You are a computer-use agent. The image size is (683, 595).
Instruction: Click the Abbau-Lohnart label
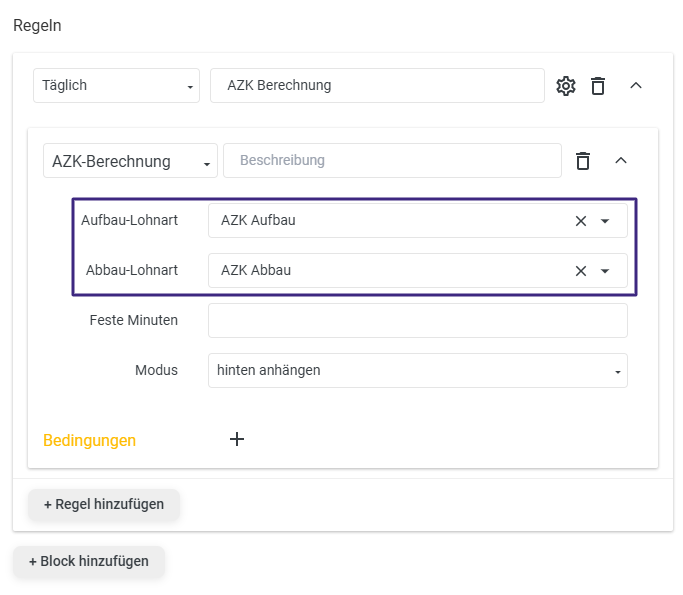tap(132, 270)
